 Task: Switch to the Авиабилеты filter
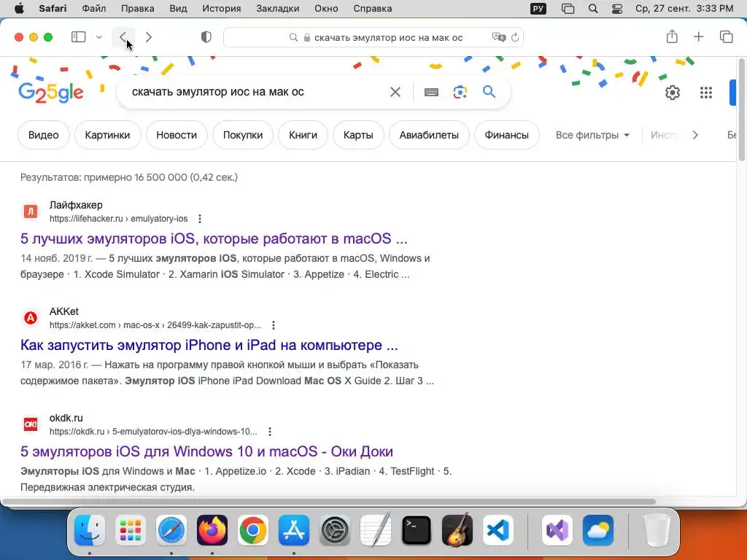coord(429,135)
